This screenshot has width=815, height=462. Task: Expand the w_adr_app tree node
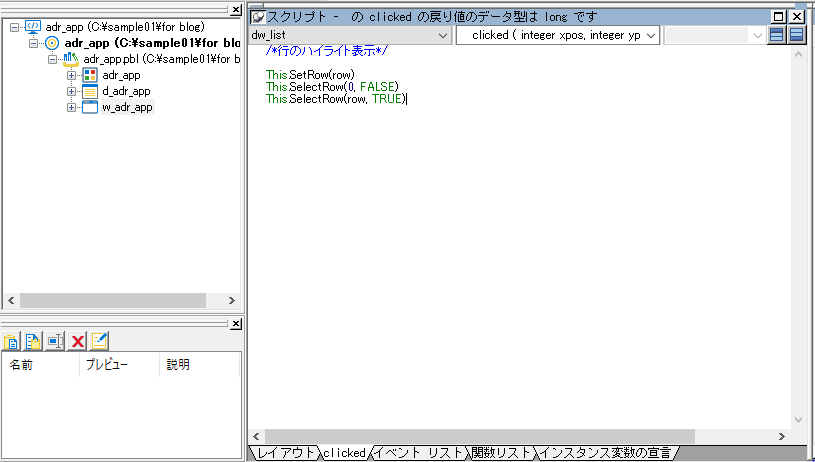coord(72,107)
